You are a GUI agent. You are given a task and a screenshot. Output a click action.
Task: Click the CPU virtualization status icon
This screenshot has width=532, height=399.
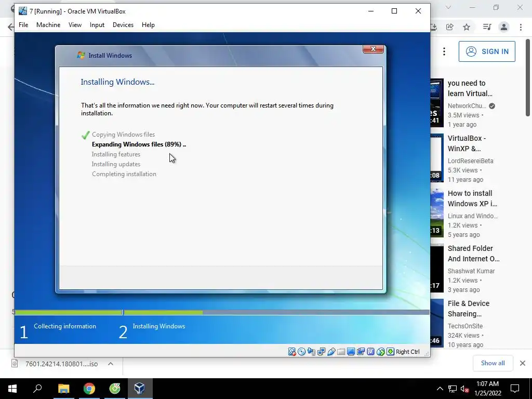370,352
